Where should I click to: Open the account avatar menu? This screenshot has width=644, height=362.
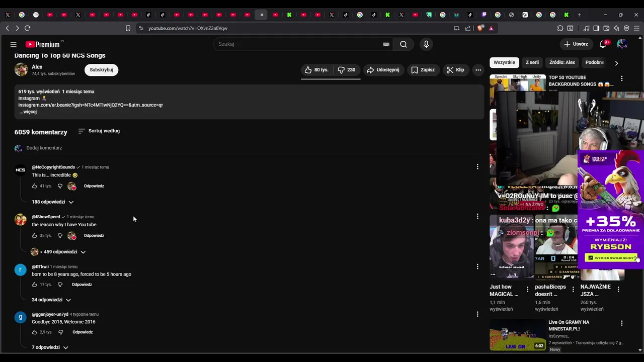click(x=622, y=44)
